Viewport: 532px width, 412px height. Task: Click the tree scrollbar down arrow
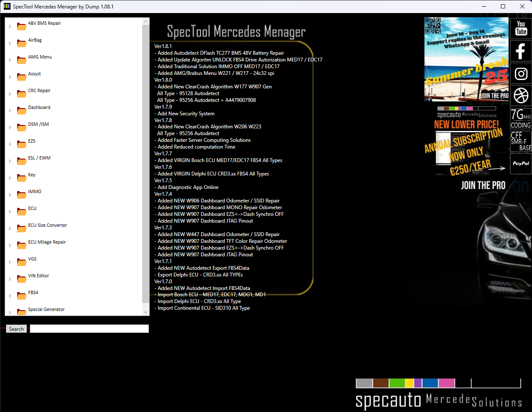pyautogui.click(x=146, y=312)
